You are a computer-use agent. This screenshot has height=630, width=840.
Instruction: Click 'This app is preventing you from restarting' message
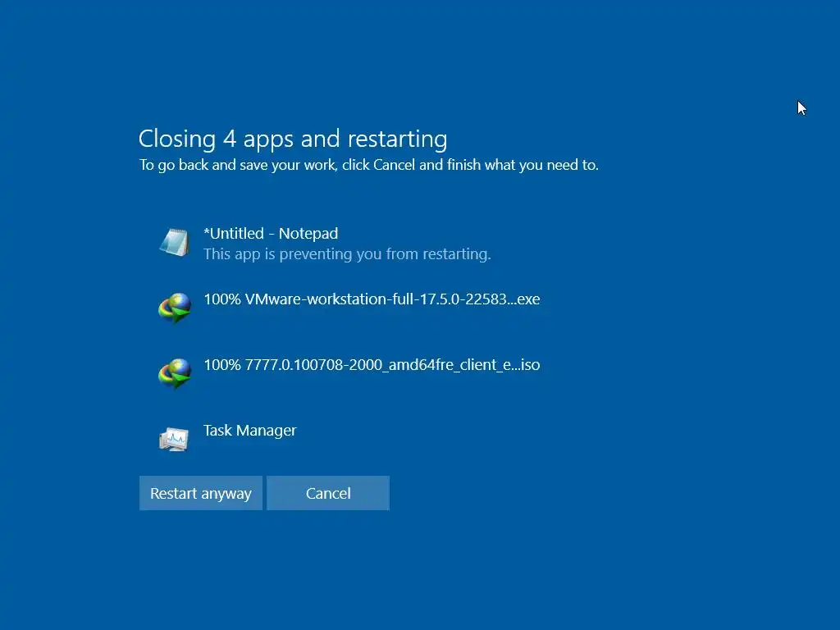click(347, 254)
